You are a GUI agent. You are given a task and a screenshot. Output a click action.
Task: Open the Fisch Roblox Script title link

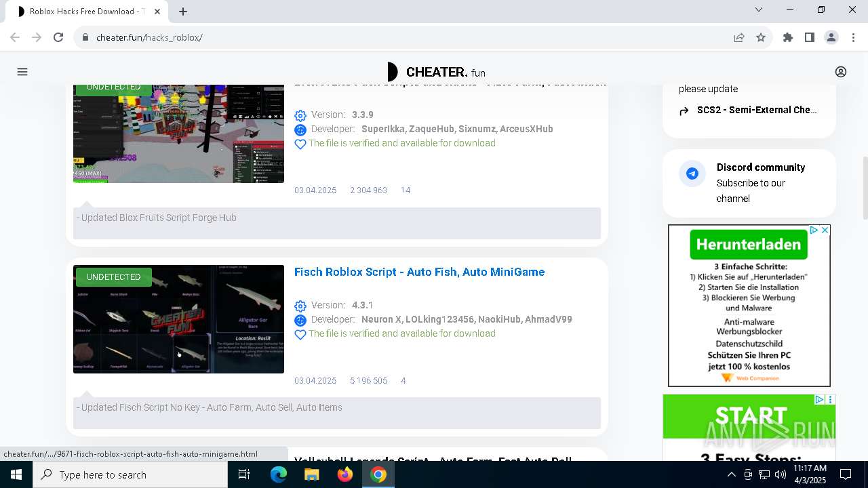coord(419,272)
